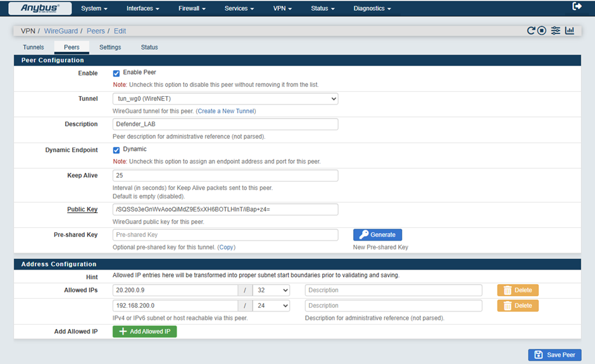
Task: Click the logout icon in the top bar
Action: (577, 6)
